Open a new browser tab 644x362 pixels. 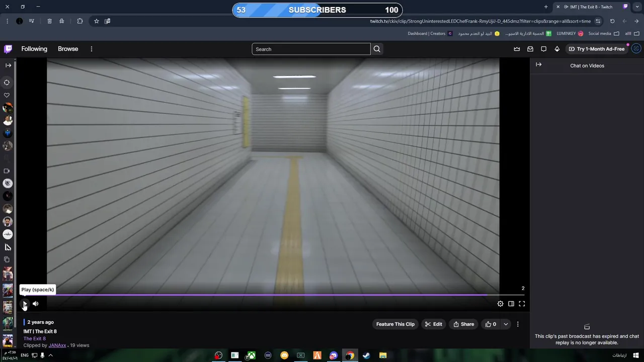[546, 7]
